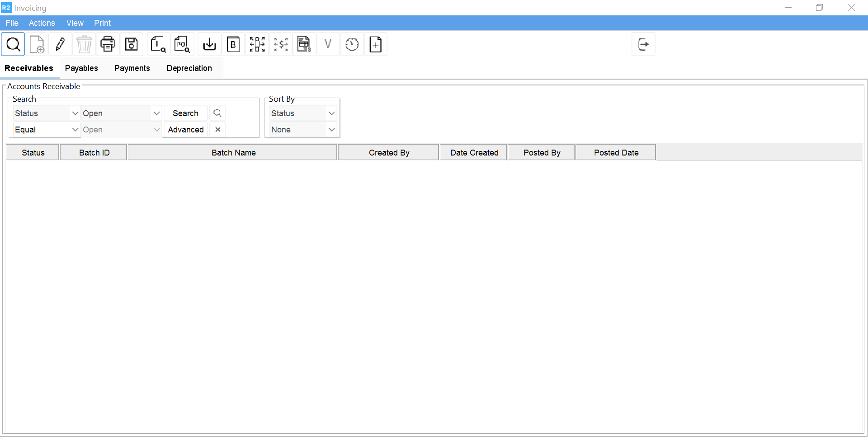Screen dimensions: 868x438
Task: Click the pencil edit icon
Action: tap(60, 44)
